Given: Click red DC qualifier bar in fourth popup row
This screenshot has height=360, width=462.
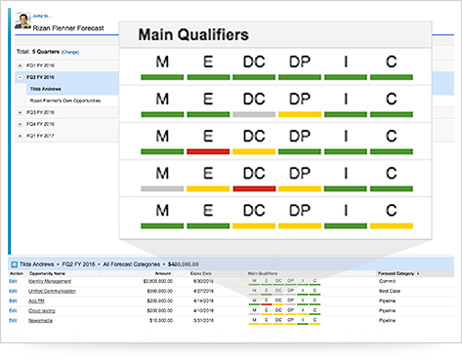Looking at the screenshot, I should 254,189.
